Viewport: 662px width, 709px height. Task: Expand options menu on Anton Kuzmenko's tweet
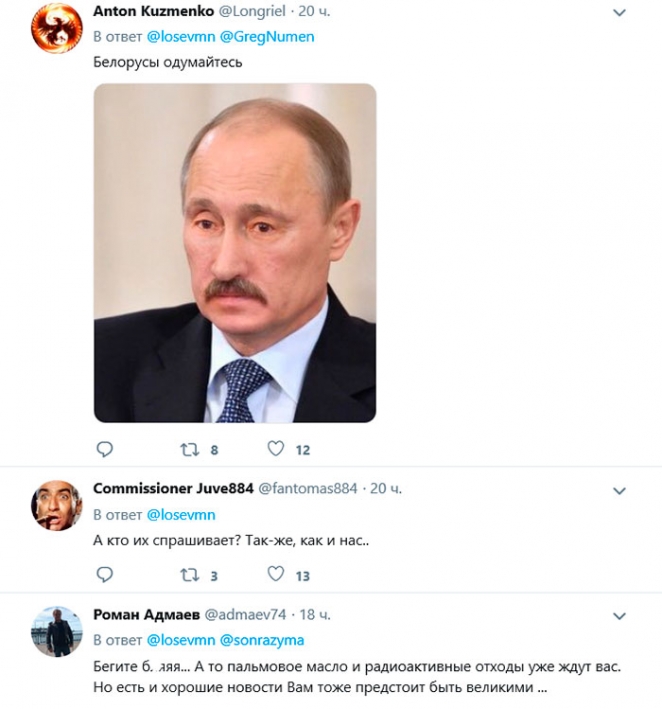[x=619, y=11]
